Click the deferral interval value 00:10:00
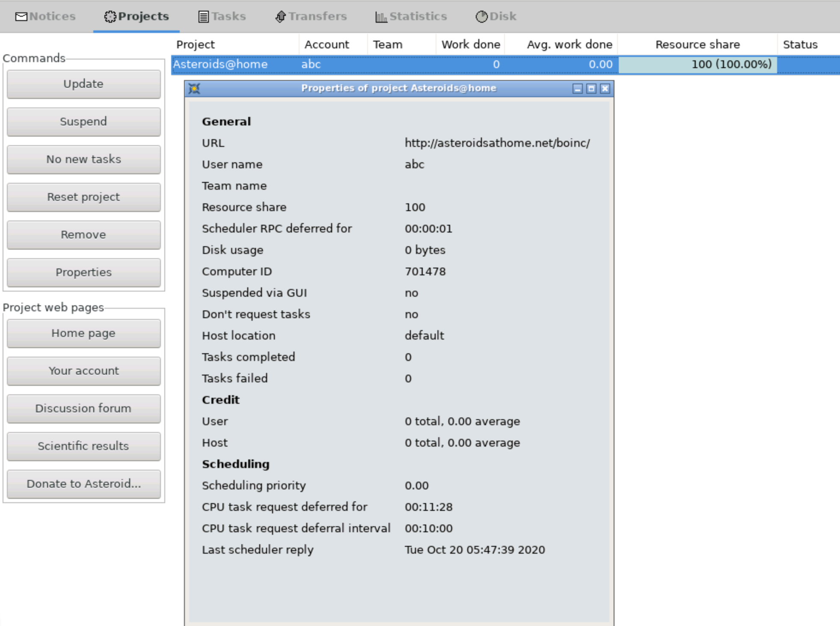This screenshot has width=840, height=626. [429, 528]
